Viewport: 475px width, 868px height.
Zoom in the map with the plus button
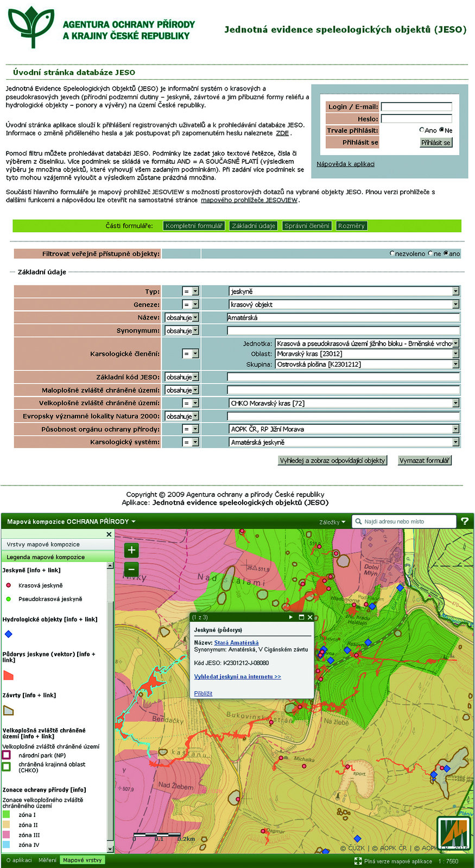131,550
